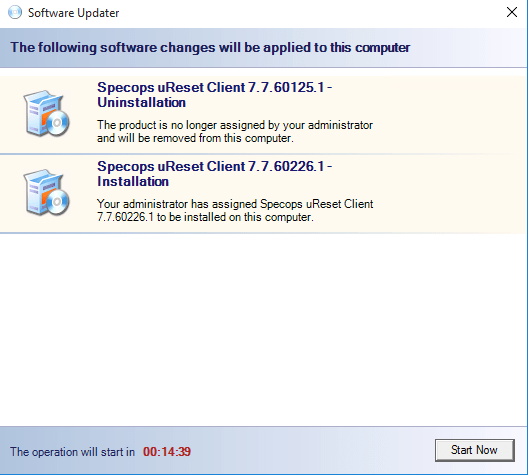Close the Software Updater window
This screenshot has height=475, width=528.
(x=512, y=12)
